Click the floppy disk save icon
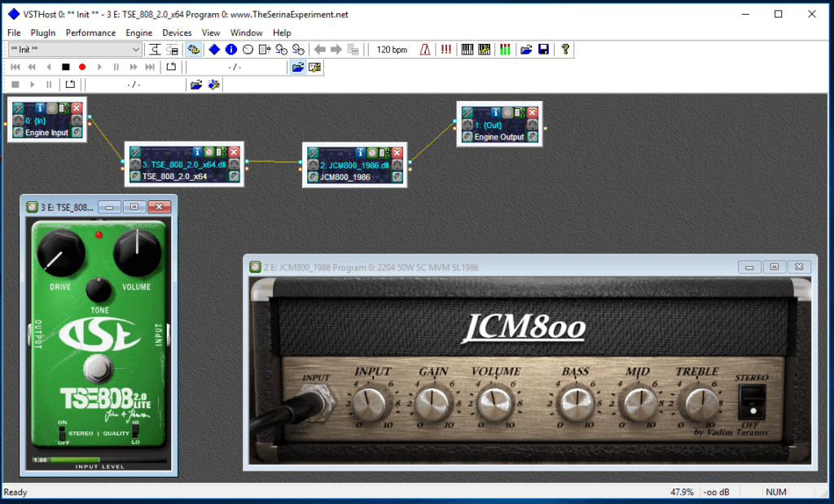Screen dimensions: 834x504 tap(543, 50)
